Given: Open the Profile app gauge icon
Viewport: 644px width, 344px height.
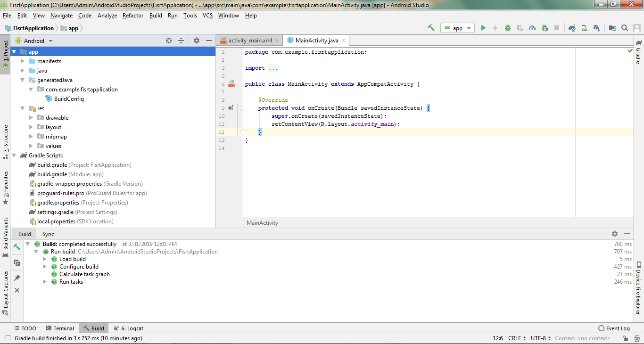Looking at the screenshot, I should 532,28.
